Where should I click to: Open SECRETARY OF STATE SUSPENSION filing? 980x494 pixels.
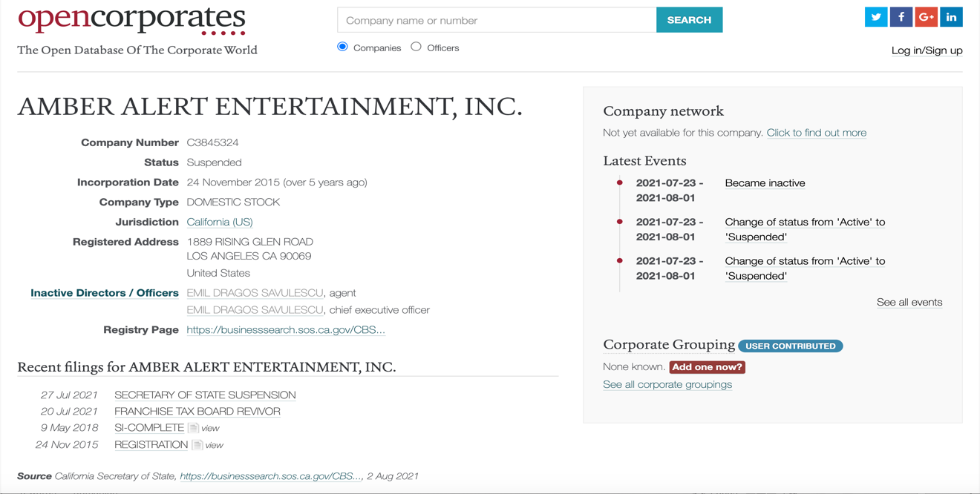tap(205, 395)
